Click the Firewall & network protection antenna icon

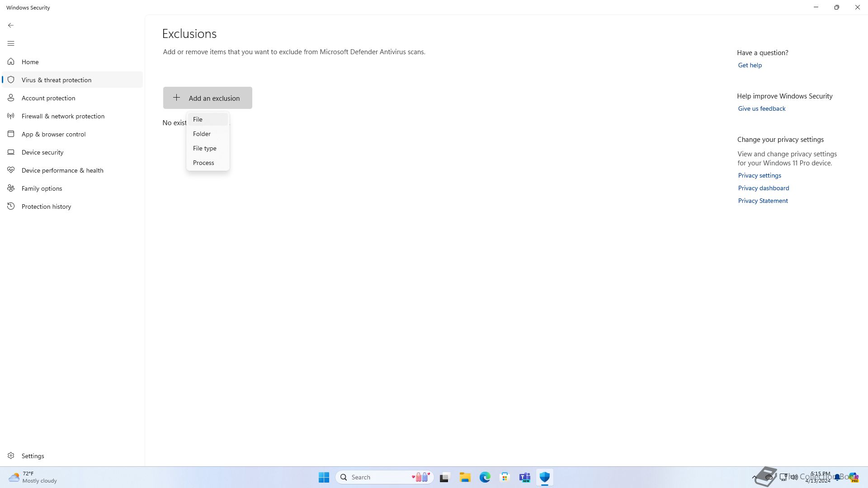point(11,116)
